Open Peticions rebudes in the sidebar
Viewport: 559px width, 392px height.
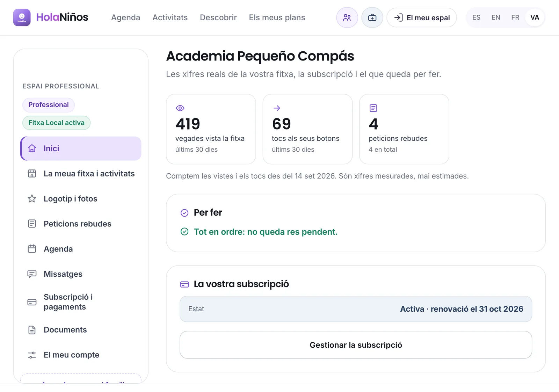point(81,224)
